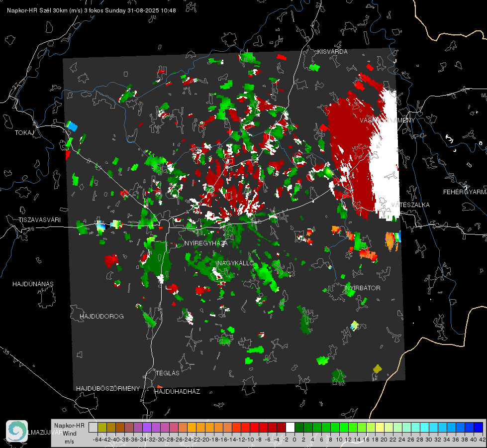
Task: Click the -30 value on the wind scale
Action: (160, 440)
